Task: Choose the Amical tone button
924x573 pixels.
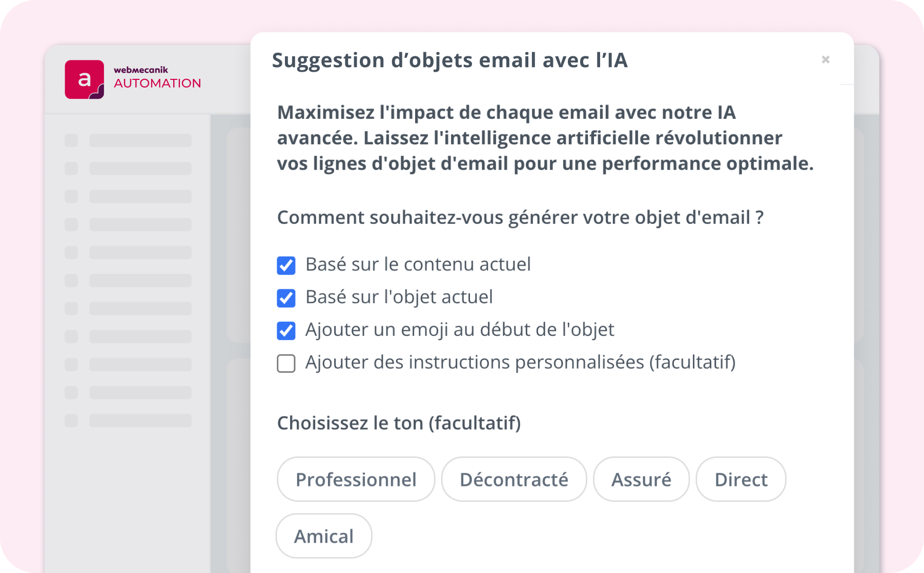Action: pos(323,536)
